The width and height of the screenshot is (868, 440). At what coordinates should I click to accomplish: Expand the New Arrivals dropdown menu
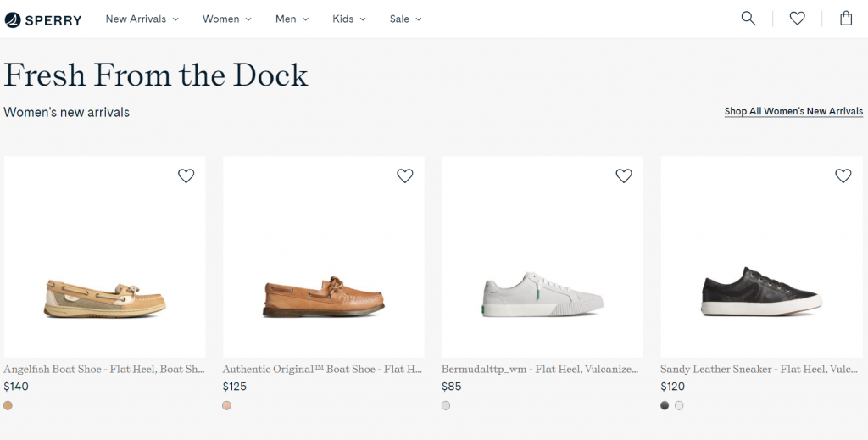coord(142,19)
